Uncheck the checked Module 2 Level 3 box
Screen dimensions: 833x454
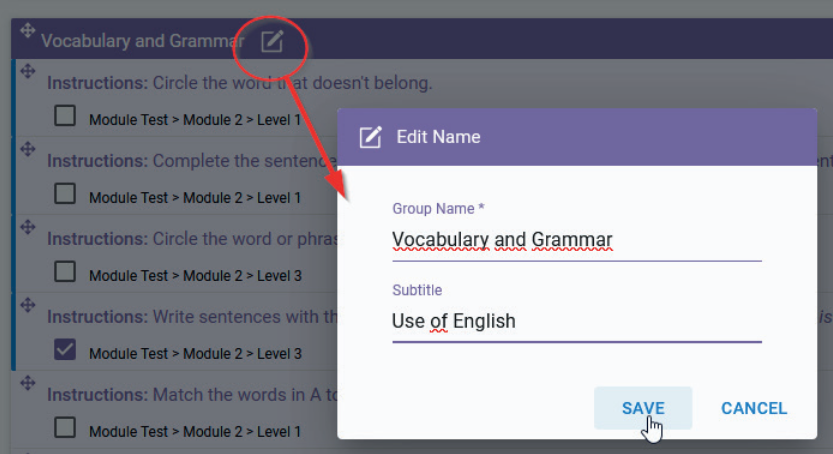point(65,350)
